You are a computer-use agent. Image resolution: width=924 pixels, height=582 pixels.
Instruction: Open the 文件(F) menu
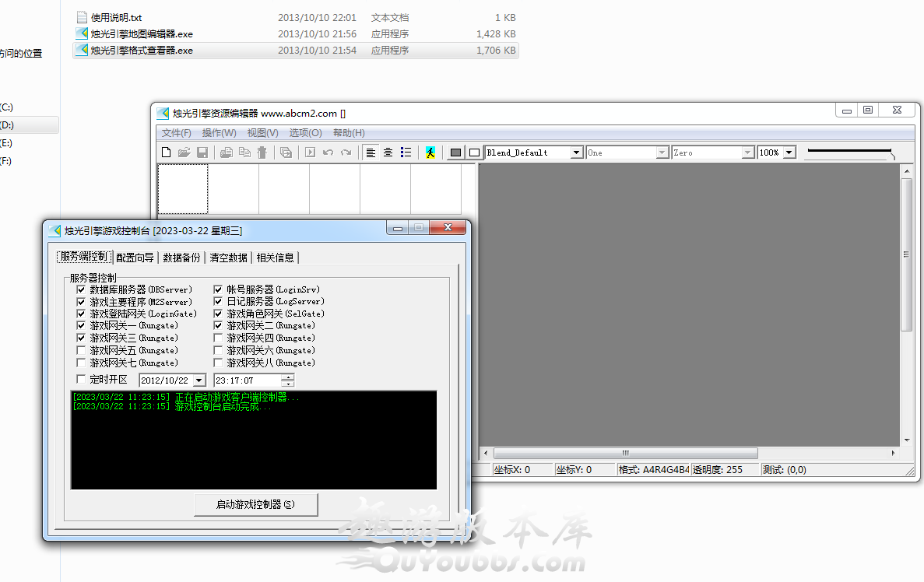click(x=176, y=133)
